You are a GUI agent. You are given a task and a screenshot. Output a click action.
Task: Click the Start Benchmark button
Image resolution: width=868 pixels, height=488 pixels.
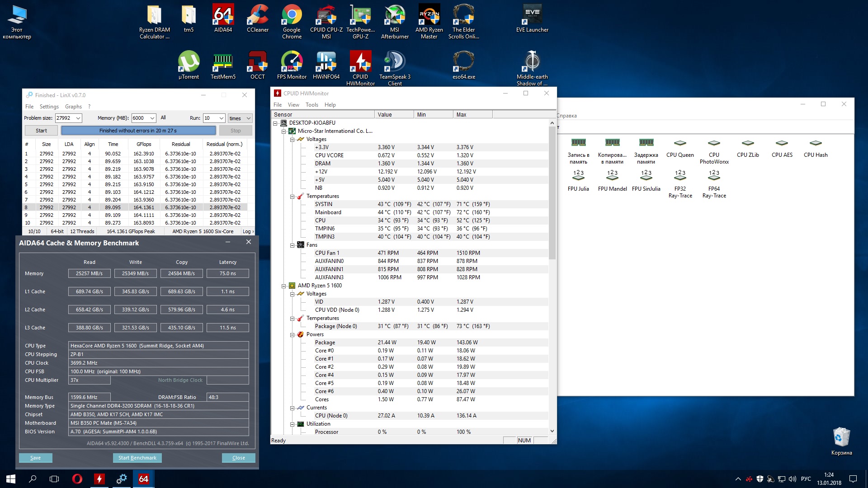point(137,458)
